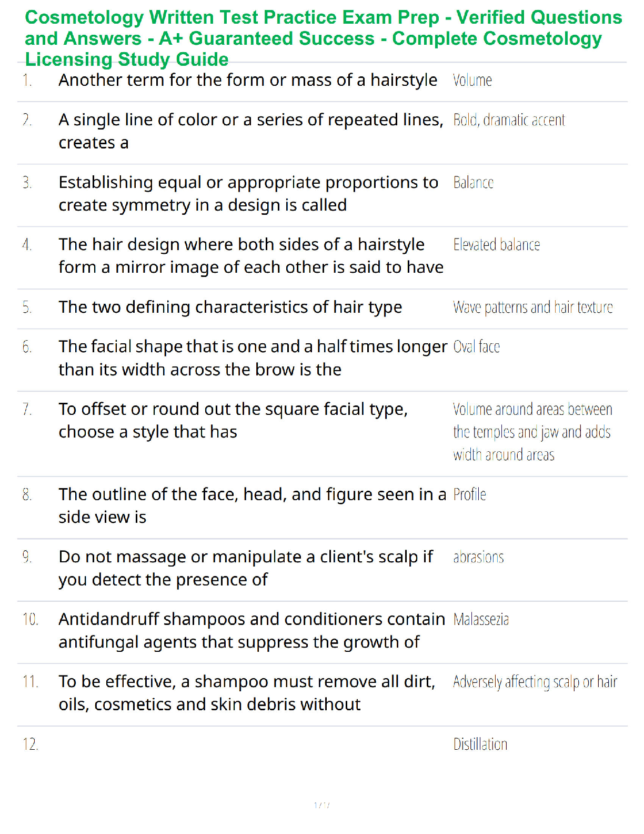Select "Wave patterns and hair texture" answer

(x=532, y=307)
